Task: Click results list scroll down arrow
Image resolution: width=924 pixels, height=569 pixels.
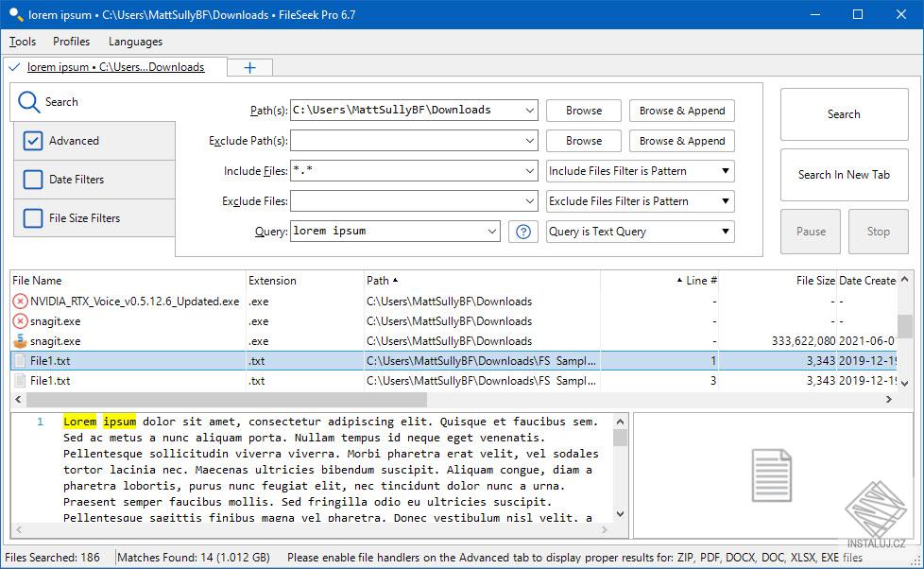Action: click(904, 383)
